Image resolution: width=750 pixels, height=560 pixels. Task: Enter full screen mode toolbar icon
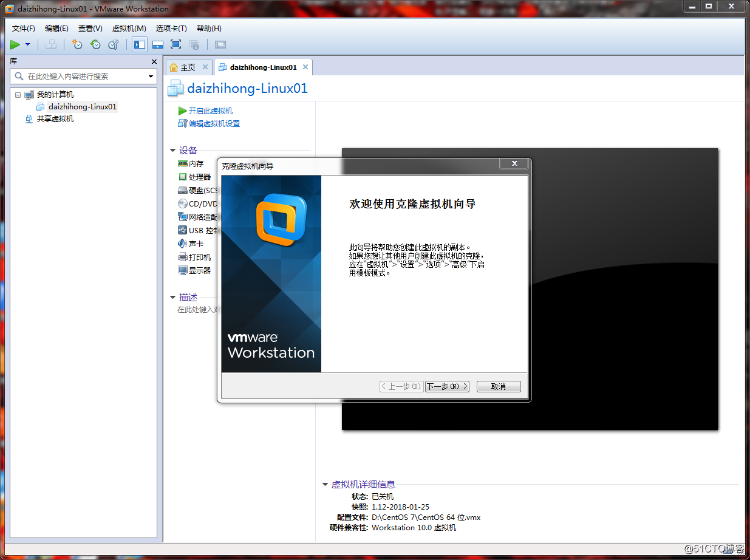coord(176,44)
